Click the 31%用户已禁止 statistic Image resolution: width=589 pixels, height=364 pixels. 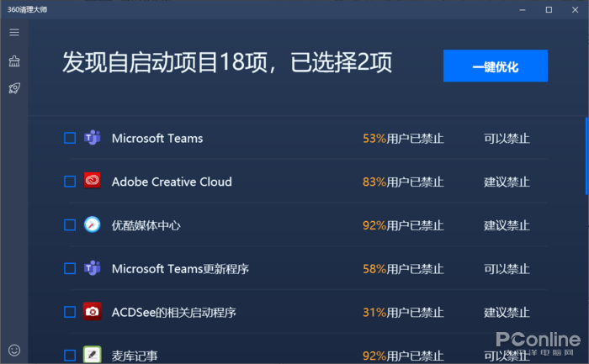click(x=403, y=313)
